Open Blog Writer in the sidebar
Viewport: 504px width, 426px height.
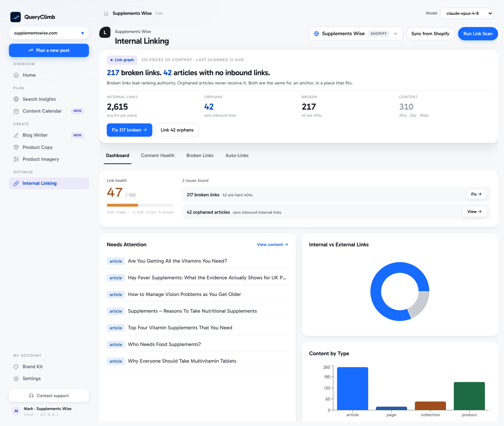49,135
